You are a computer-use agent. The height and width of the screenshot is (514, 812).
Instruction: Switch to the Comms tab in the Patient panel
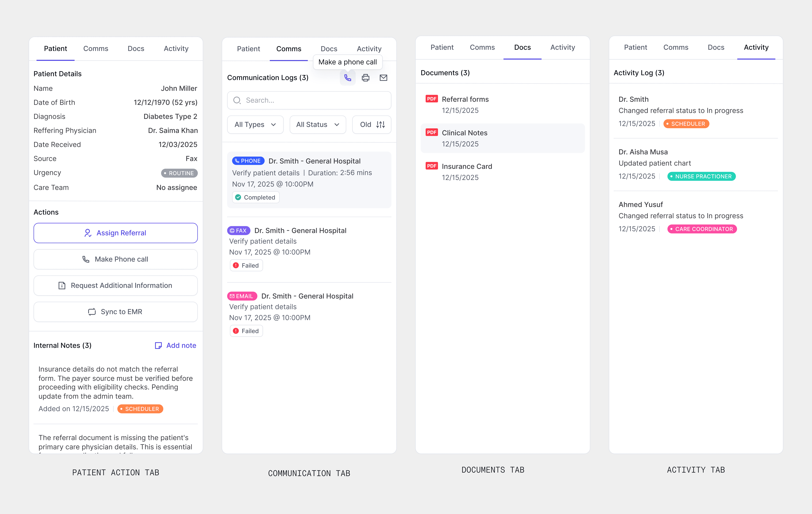click(96, 49)
